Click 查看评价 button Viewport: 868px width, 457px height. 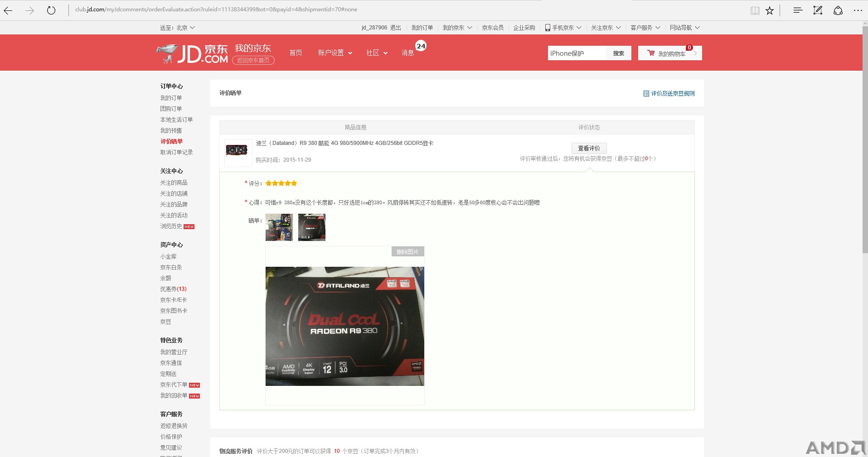589,148
